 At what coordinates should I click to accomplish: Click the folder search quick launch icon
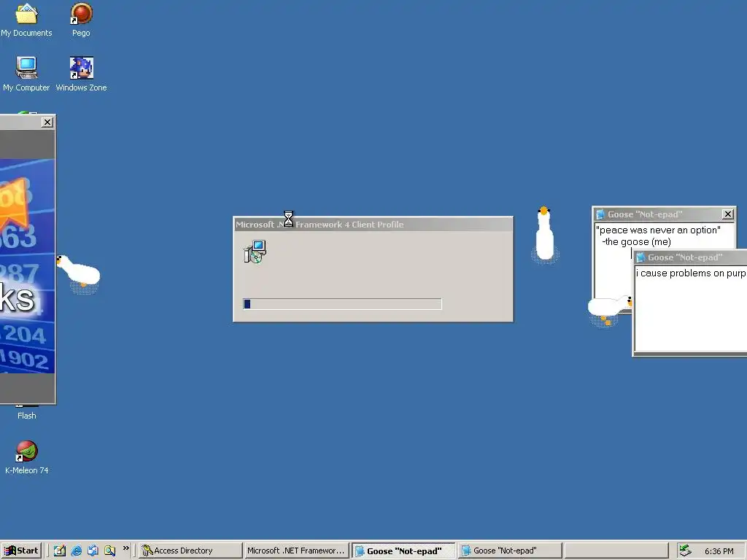tap(109, 551)
